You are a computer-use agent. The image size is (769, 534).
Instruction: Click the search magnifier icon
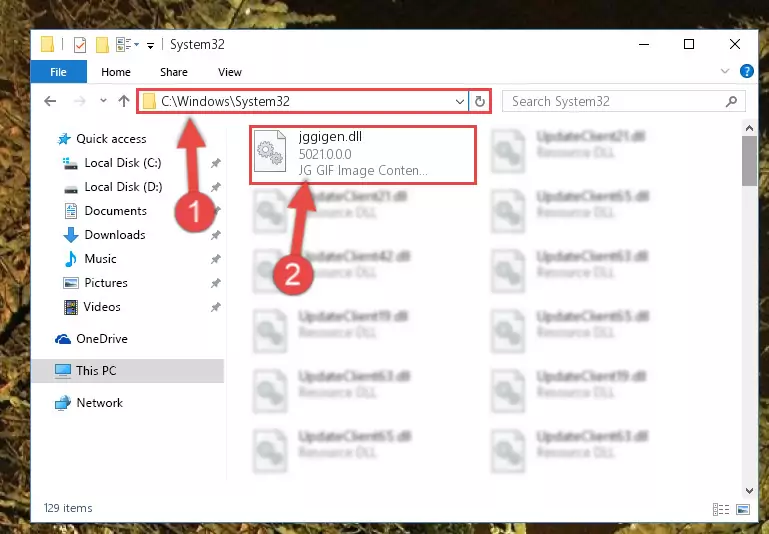(x=731, y=102)
